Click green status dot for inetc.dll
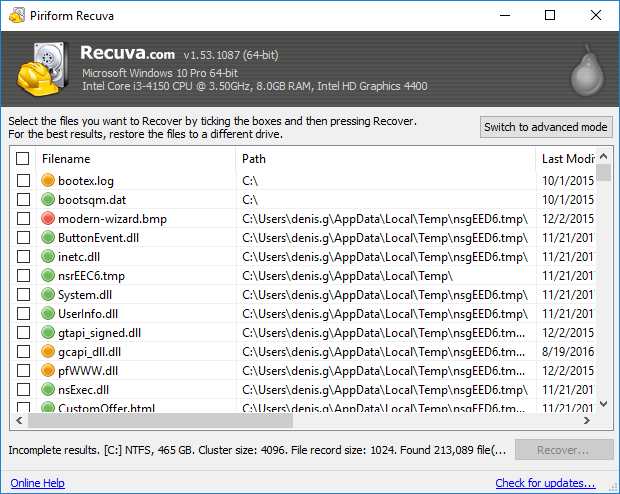Viewport: 620px width, 494px height. (48, 256)
